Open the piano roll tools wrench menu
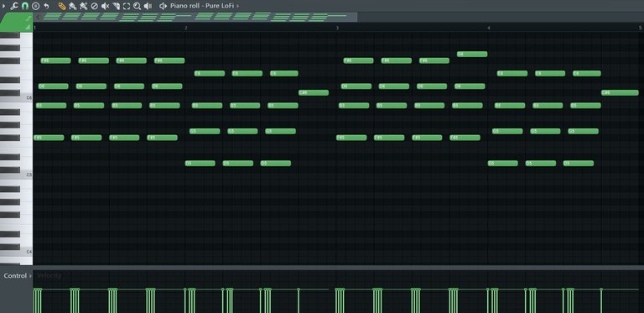644x313 pixels. [14, 6]
